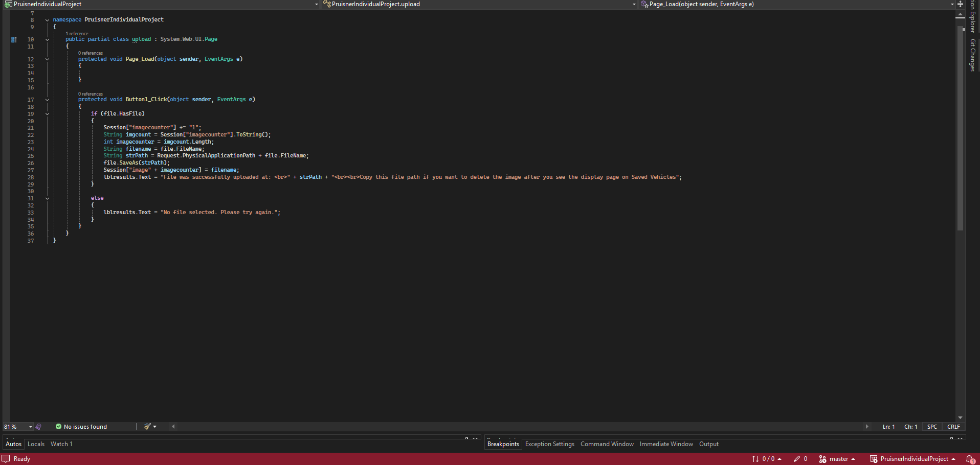Switch to the Immediate Window tab
Image resolution: width=980 pixels, height=465 pixels.
click(x=666, y=444)
